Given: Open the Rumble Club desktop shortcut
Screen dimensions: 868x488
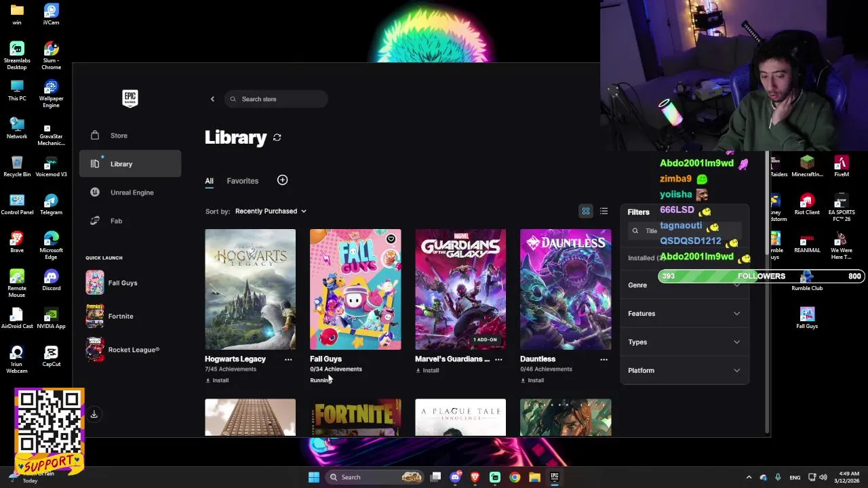Looking at the screenshot, I should 807,281.
